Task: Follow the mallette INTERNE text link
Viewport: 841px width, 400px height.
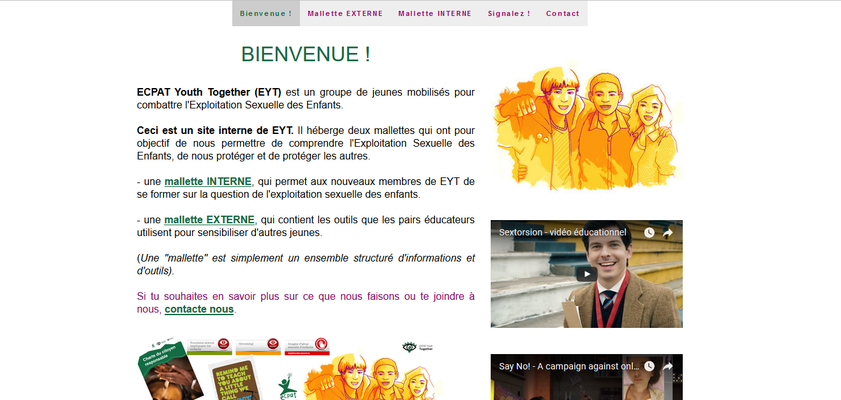Action: (x=208, y=182)
